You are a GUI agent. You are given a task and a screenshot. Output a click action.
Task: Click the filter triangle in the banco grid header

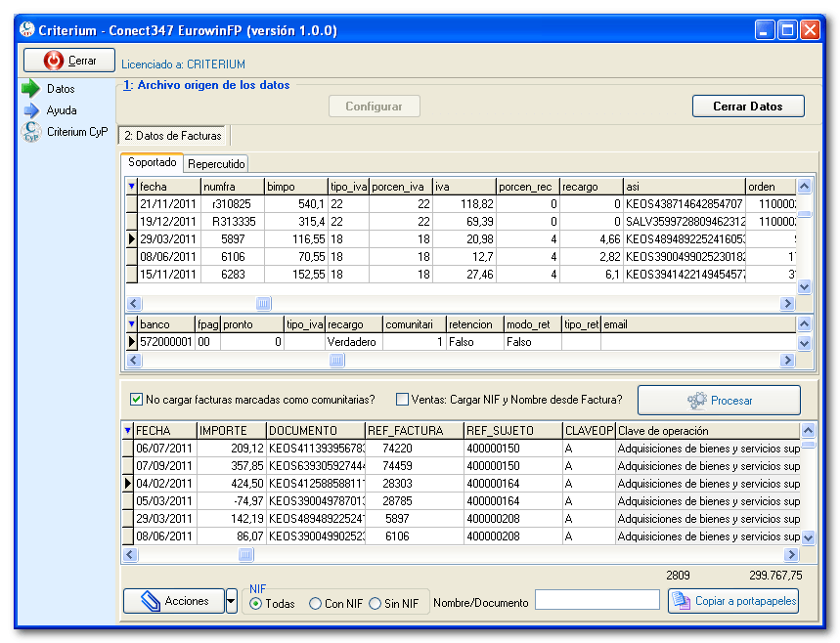click(x=132, y=323)
